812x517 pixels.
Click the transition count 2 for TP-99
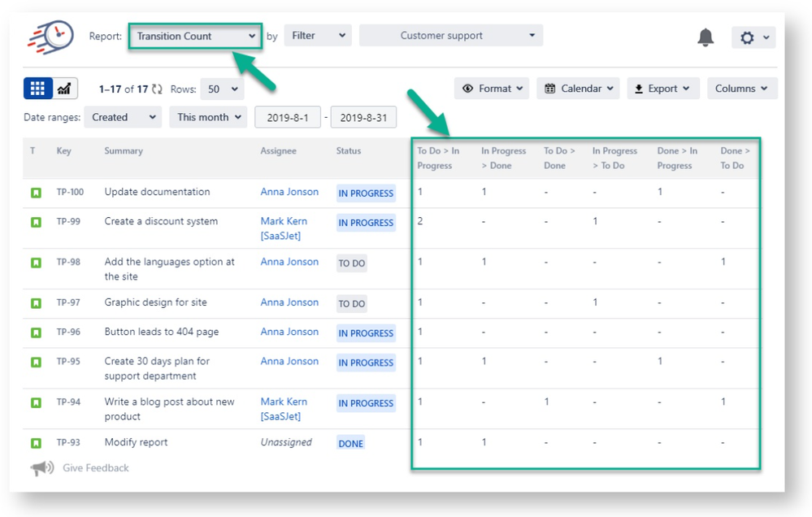point(420,221)
